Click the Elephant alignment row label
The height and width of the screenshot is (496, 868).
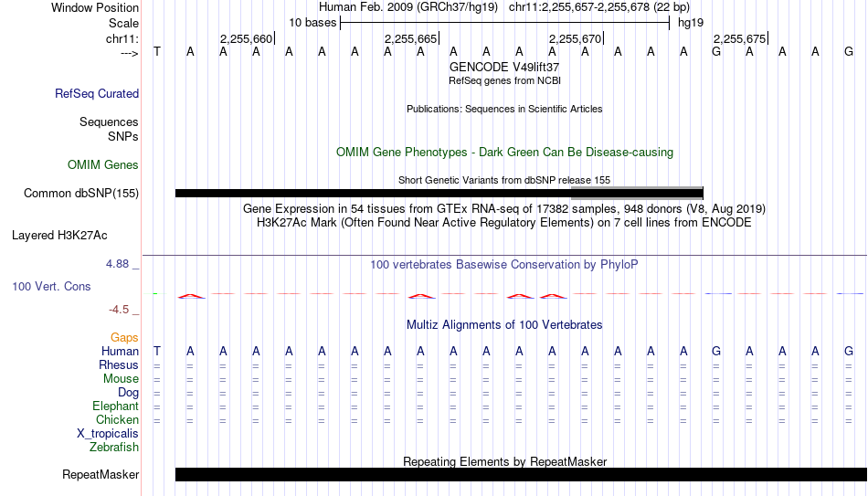pyautogui.click(x=115, y=406)
